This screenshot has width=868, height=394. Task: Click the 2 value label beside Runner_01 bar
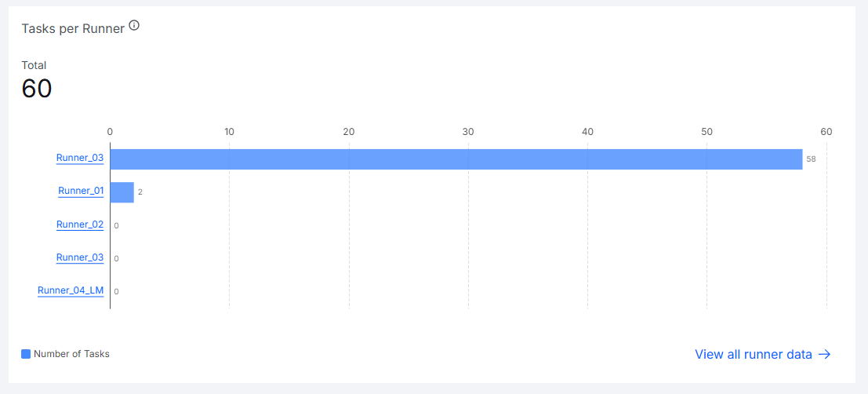pos(140,192)
